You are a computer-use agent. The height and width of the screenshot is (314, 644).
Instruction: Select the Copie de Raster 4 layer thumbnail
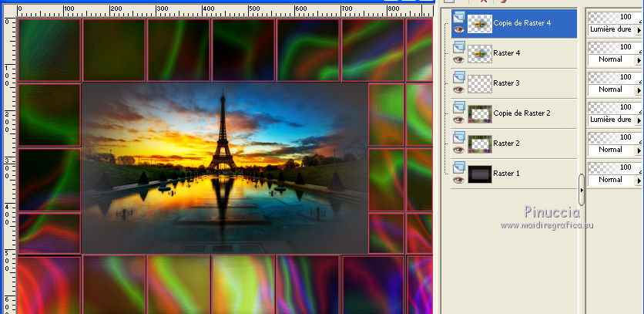[480, 24]
